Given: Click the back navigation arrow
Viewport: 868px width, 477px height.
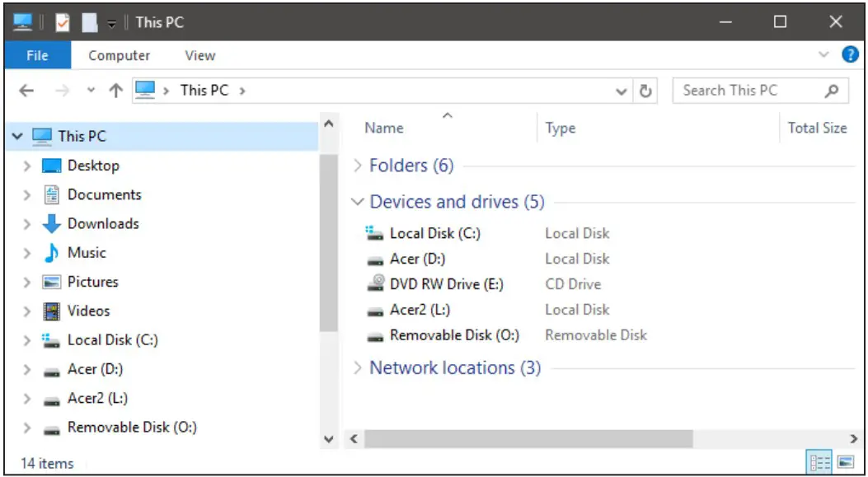Looking at the screenshot, I should click(x=26, y=90).
